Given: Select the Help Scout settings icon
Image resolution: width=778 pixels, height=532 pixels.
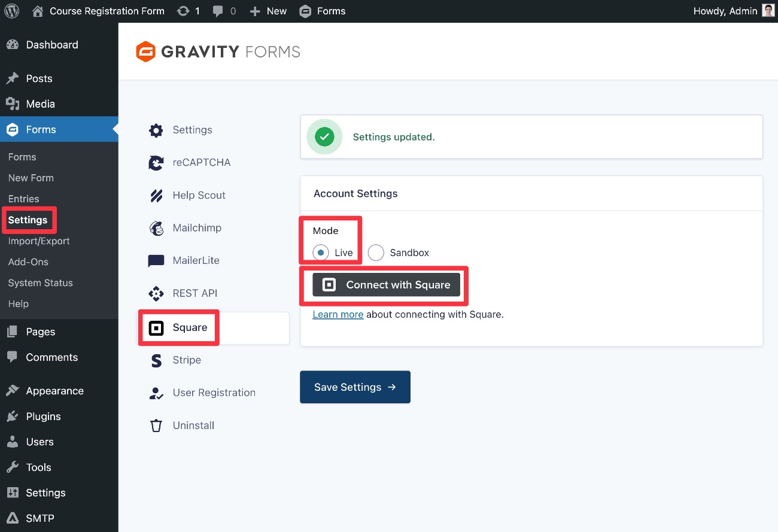Looking at the screenshot, I should click(156, 195).
